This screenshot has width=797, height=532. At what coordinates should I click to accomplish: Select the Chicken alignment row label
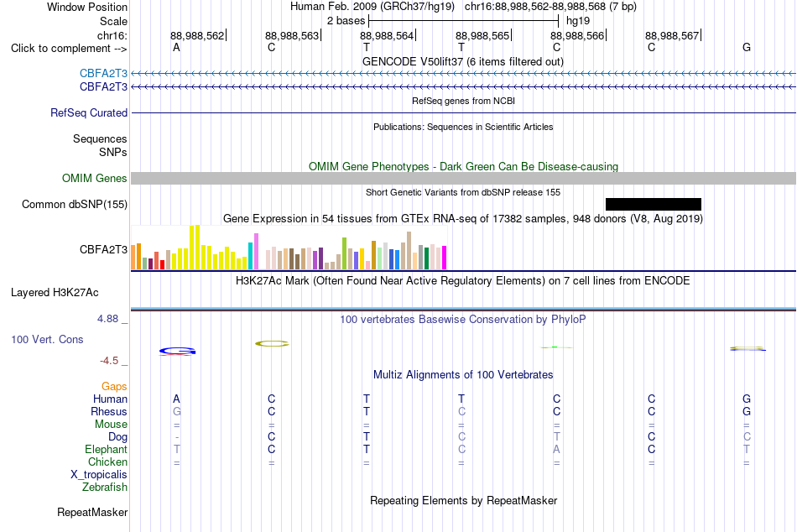point(107,462)
